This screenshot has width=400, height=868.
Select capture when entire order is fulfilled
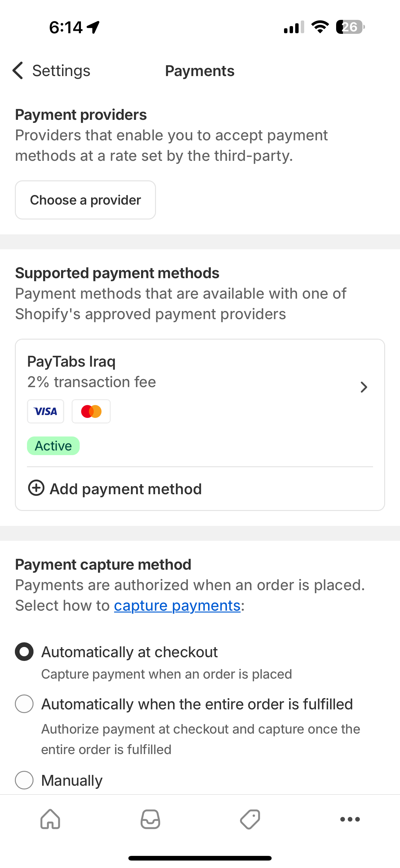click(x=24, y=703)
